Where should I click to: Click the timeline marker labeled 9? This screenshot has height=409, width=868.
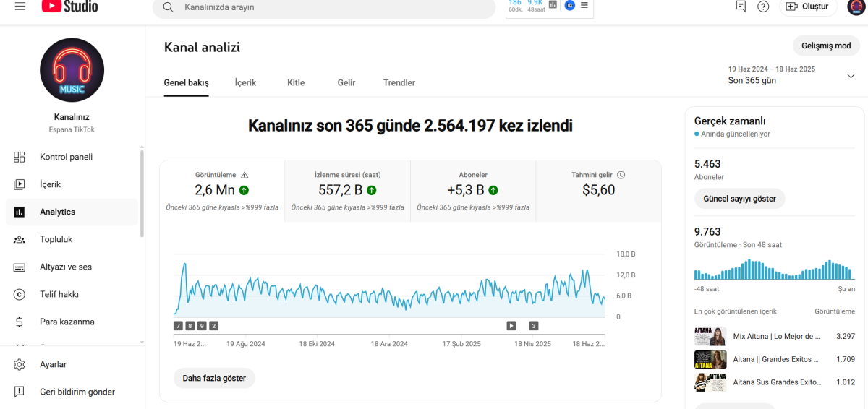coord(202,326)
